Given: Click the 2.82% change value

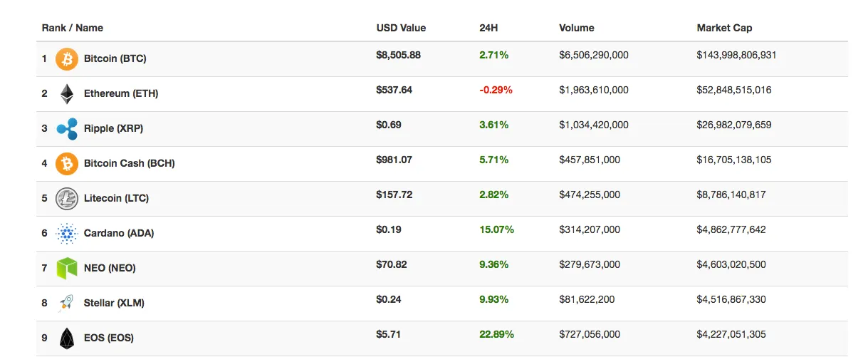Looking at the screenshot, I should [x=494, y=195].
